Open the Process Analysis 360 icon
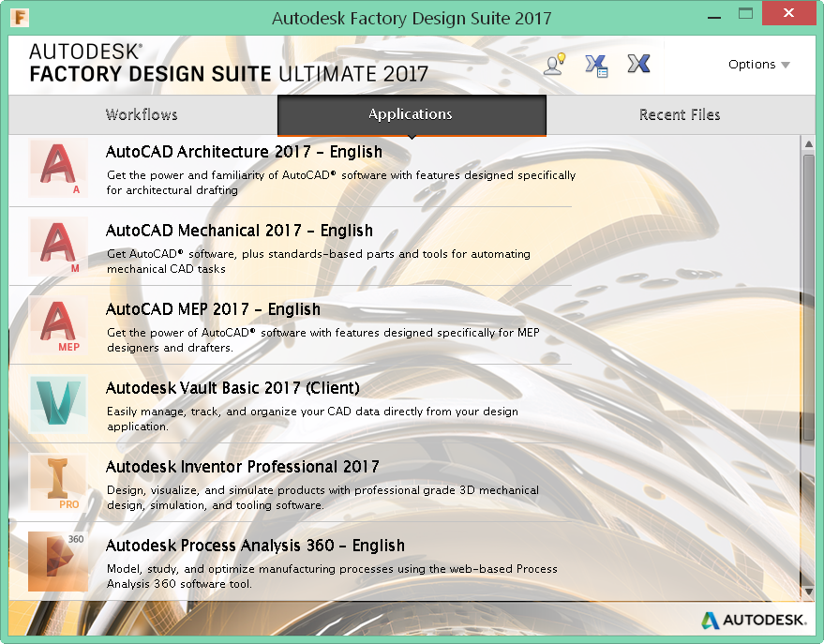The height and width of the screenshot is (644, 824). pyautogui.click(x=58, y=562)
